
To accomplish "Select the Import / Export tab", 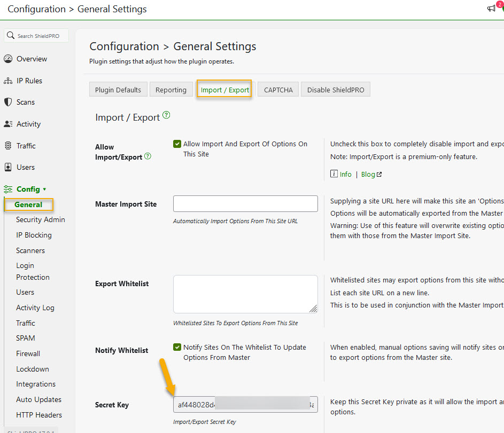I will pos(224,90).
